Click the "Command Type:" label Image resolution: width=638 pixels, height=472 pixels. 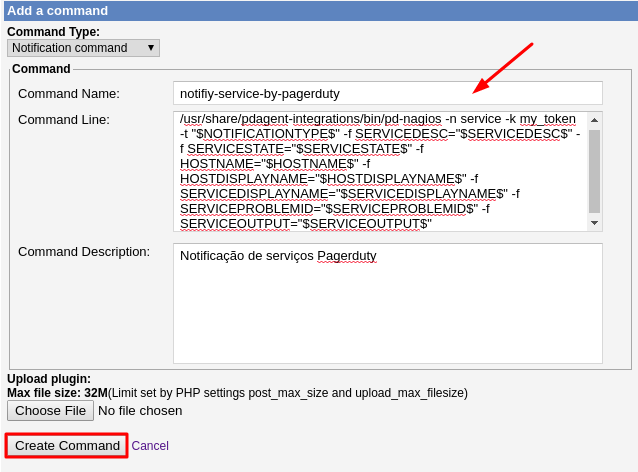click(53, 32)
